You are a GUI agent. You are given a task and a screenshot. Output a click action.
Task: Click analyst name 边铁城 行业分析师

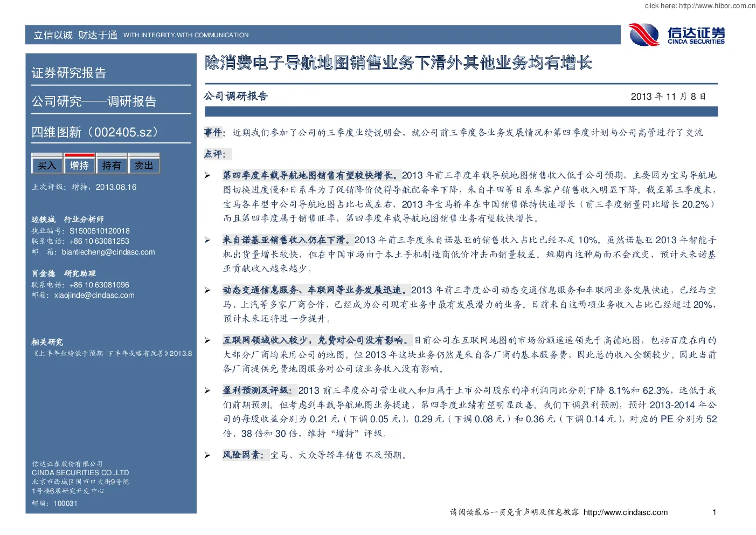click(67, 220)
